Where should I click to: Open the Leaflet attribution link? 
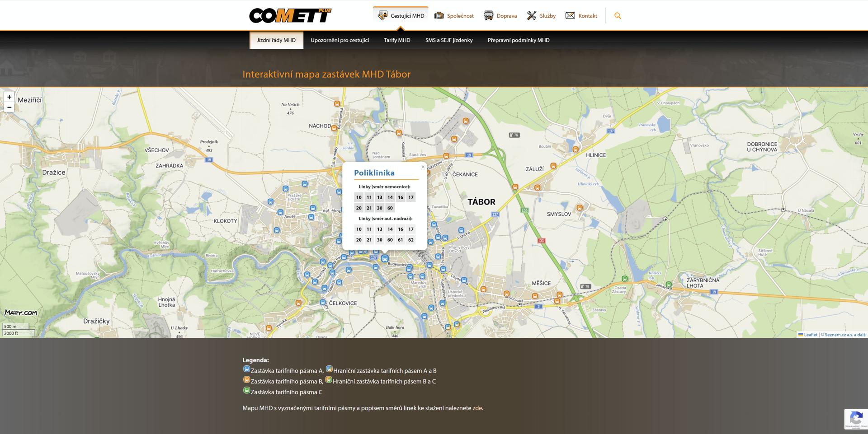click(810, 335)
